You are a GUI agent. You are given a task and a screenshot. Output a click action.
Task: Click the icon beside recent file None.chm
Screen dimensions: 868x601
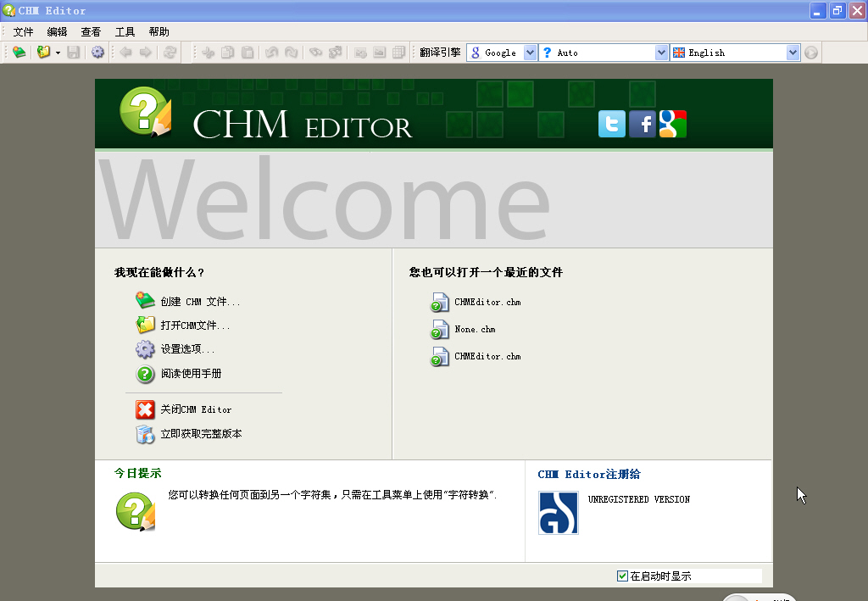coord(440,329)
